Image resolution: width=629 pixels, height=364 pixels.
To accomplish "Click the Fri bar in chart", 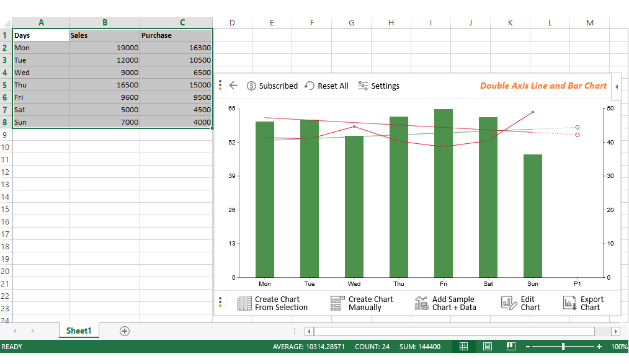I will click(x=444, y=193).
